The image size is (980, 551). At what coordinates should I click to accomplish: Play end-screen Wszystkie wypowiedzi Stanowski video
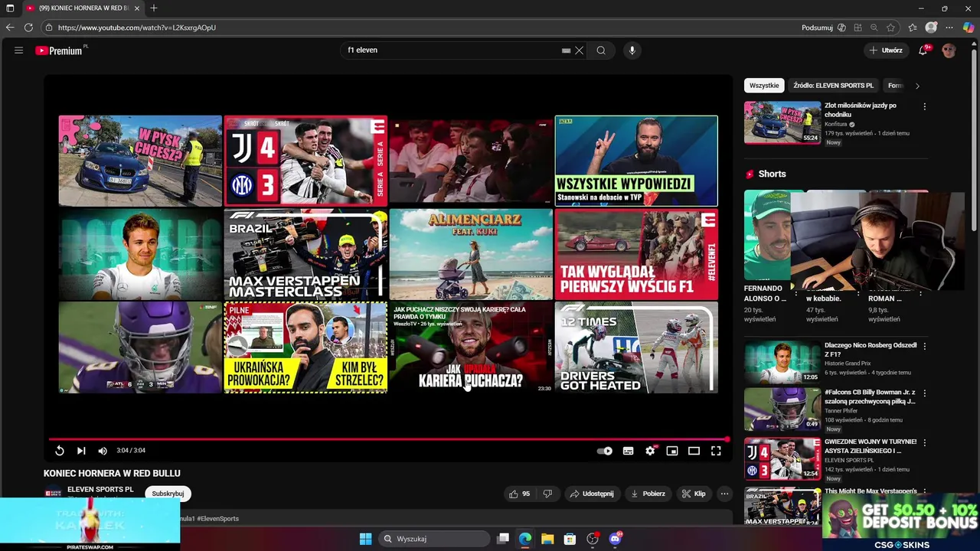636,161
